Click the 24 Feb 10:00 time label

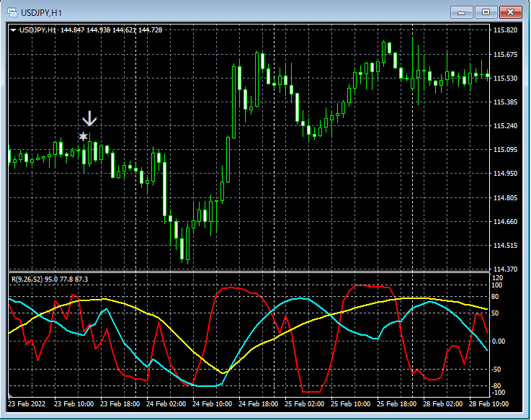(x=211, y=403)
